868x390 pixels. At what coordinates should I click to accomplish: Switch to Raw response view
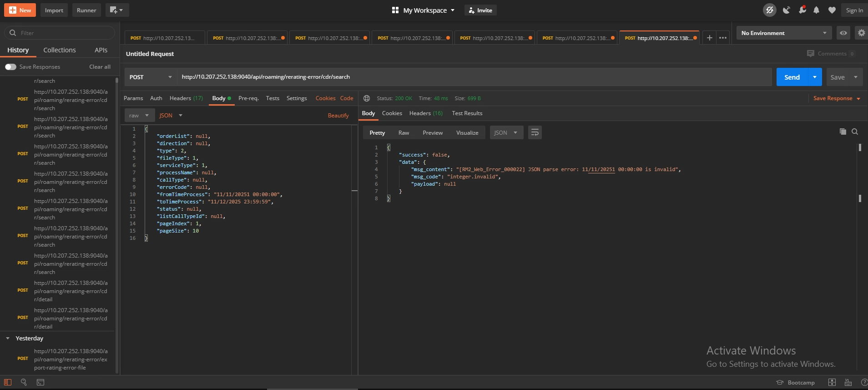[x=404, y=133]
